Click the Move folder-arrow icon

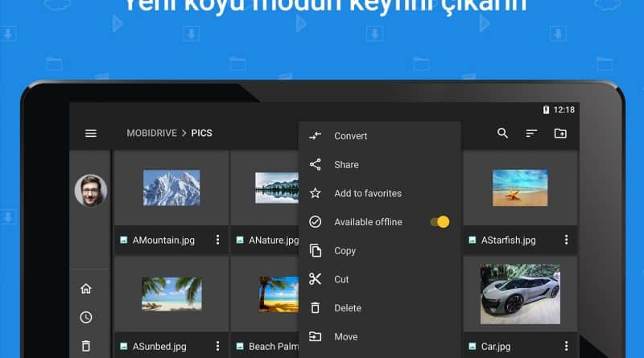coord(315,336)
